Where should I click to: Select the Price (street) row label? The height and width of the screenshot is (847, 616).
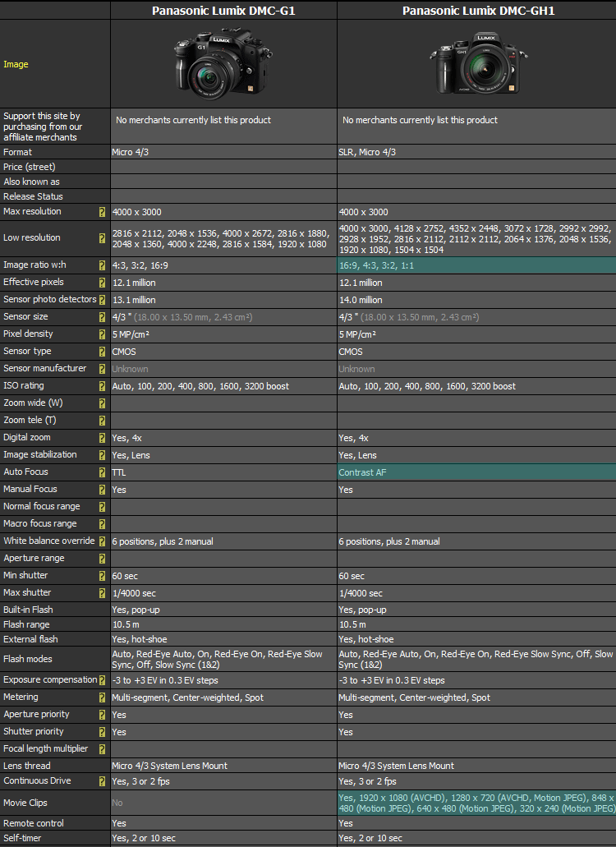29,167
